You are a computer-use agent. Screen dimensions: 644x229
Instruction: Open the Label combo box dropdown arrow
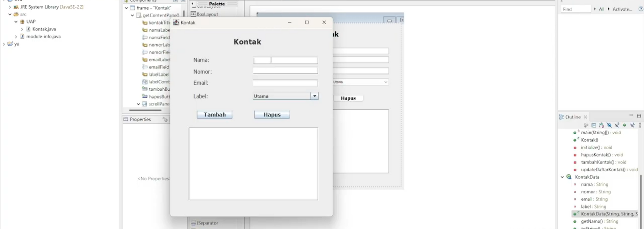[x=315, y=96]
